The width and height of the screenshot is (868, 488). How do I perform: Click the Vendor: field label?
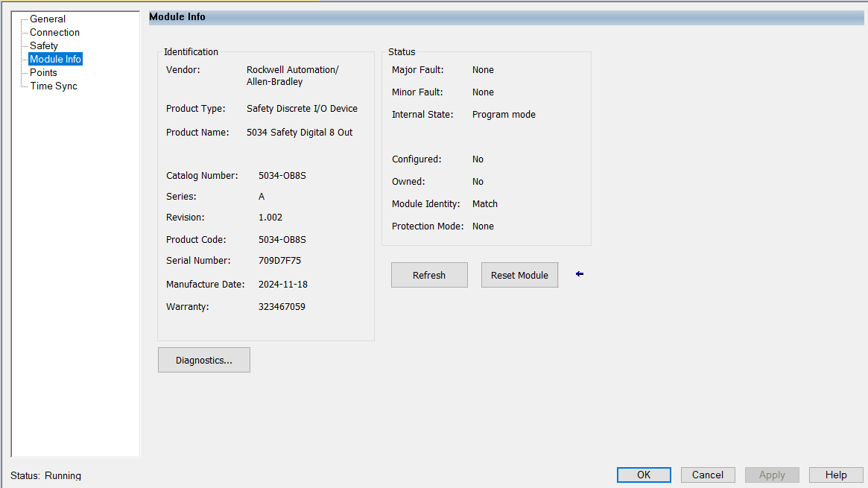[183, 70]
